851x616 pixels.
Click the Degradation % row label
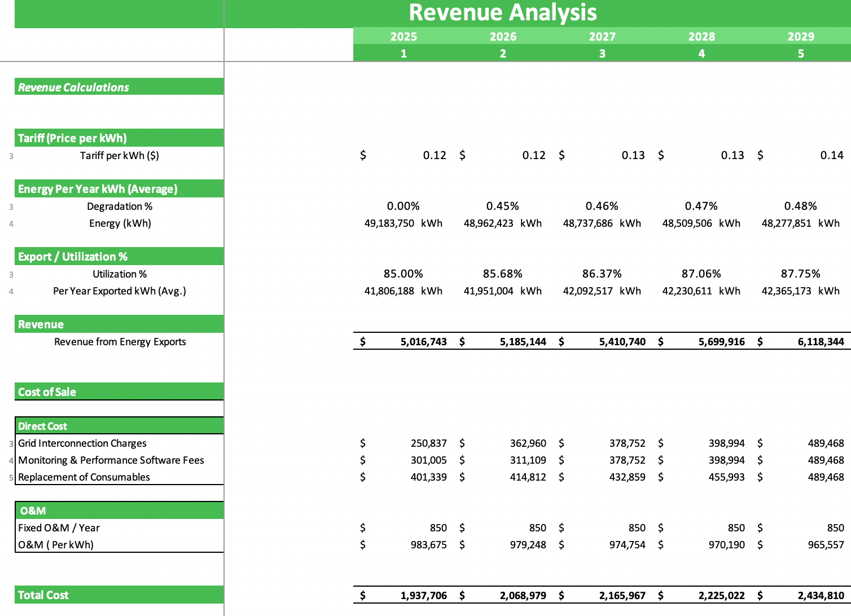119,206
